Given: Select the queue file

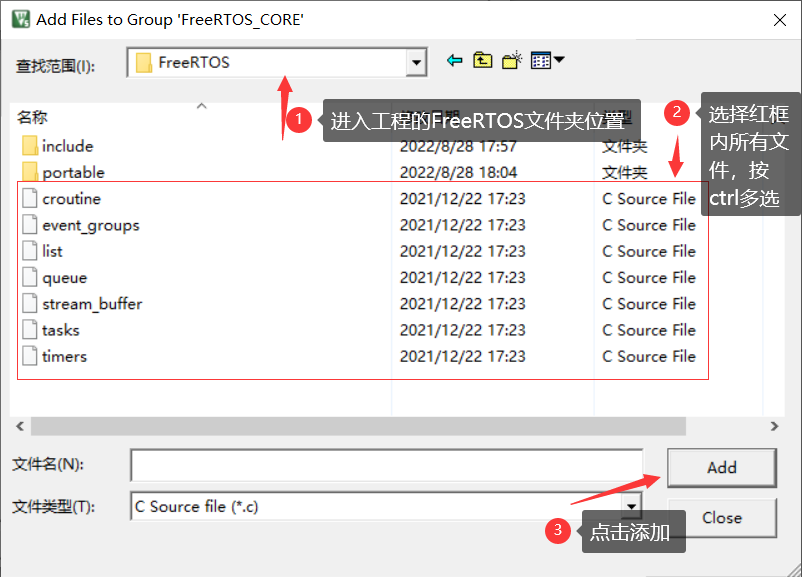Looking at the screenshot, I should (x=64, y=278).
